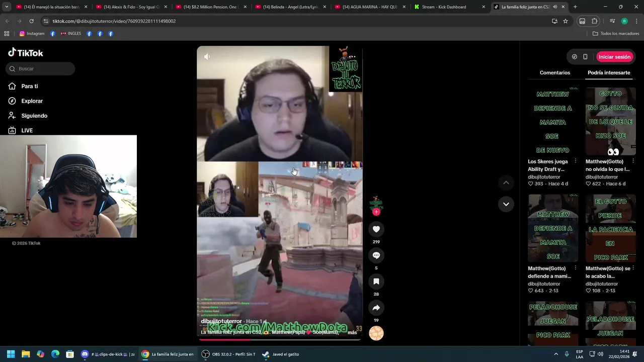Screen dimensions: 644x362
Task: Open the three-dot menu on the video
Action: (x=352, y=57)
